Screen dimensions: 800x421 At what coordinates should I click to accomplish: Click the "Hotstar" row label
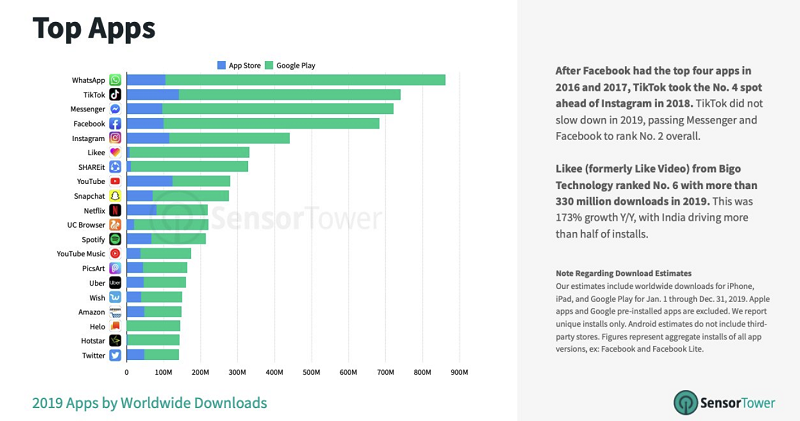pos(93,340)
